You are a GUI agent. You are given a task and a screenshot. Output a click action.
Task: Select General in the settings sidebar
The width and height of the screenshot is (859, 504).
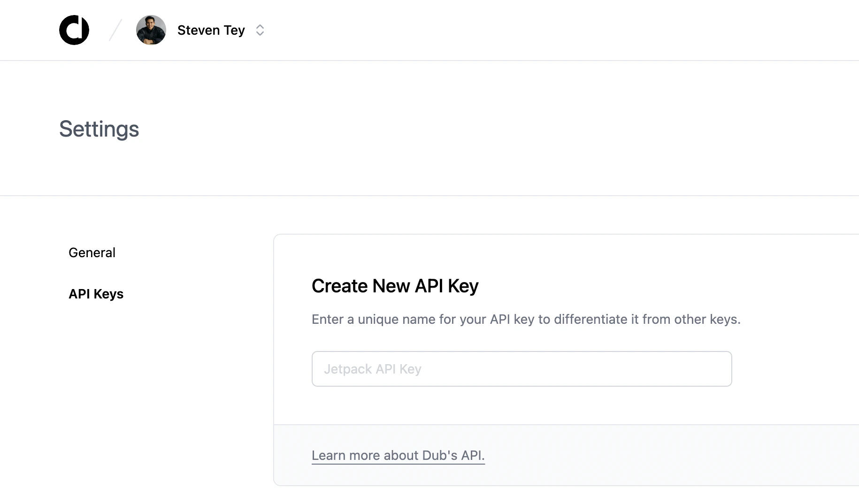[92, 252]
